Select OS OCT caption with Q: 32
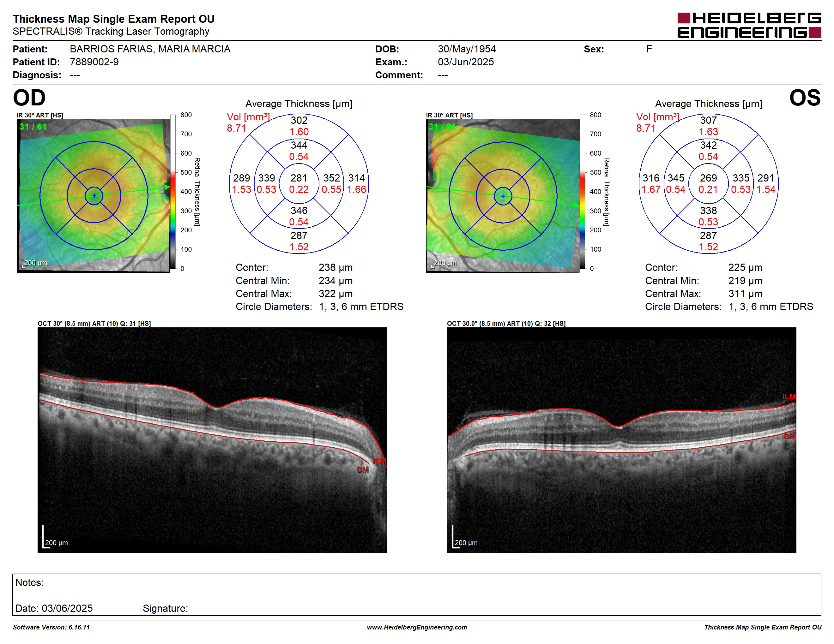The height and width of the screenshot is (644, 834). click(x=506, y=324)
